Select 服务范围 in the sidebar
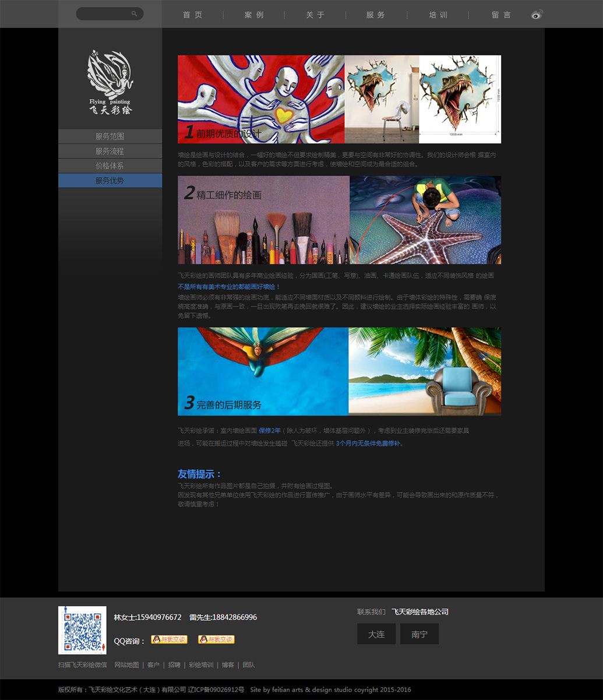This screenshot has height=700, width=603. click(110, 136)
